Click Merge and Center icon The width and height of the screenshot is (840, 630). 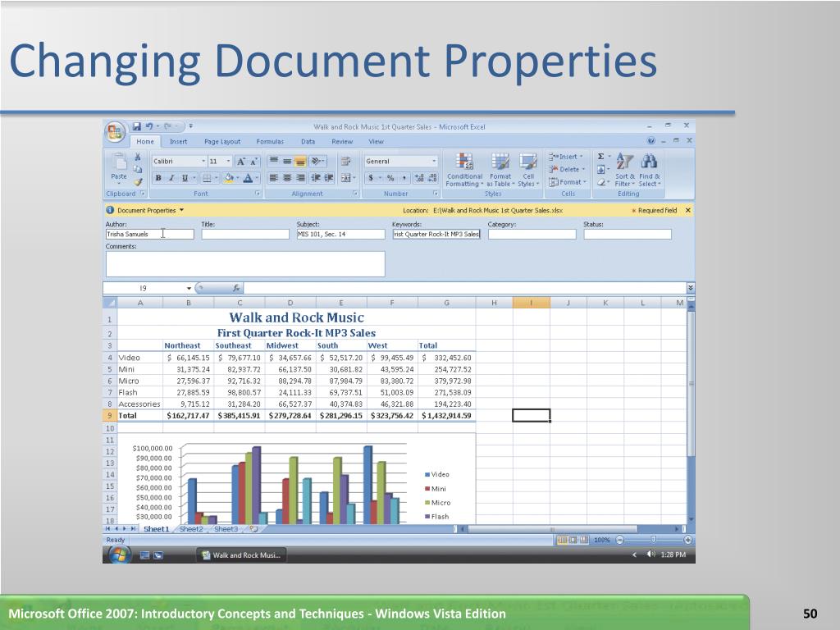click(345, 178)
